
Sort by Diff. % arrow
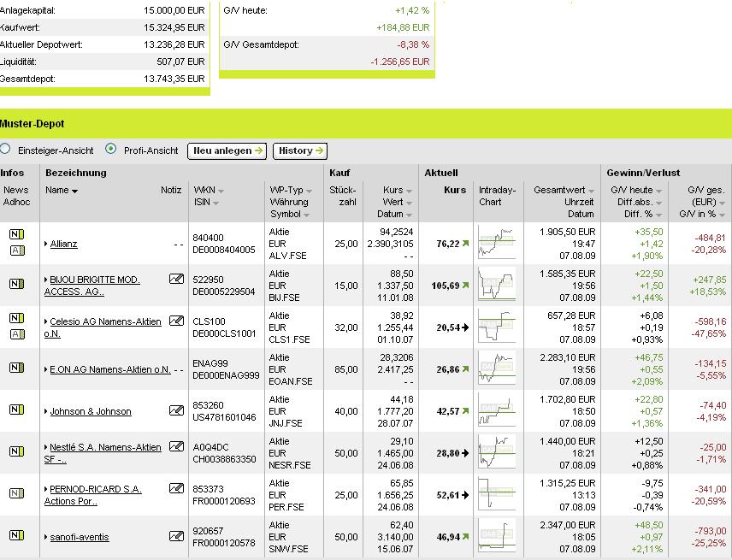click(658, 215)
